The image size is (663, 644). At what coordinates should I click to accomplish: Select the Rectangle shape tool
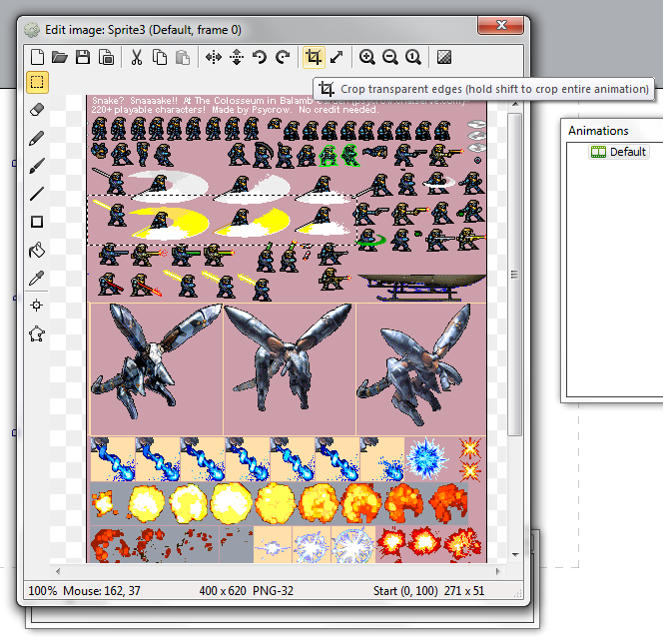(37, 222)
